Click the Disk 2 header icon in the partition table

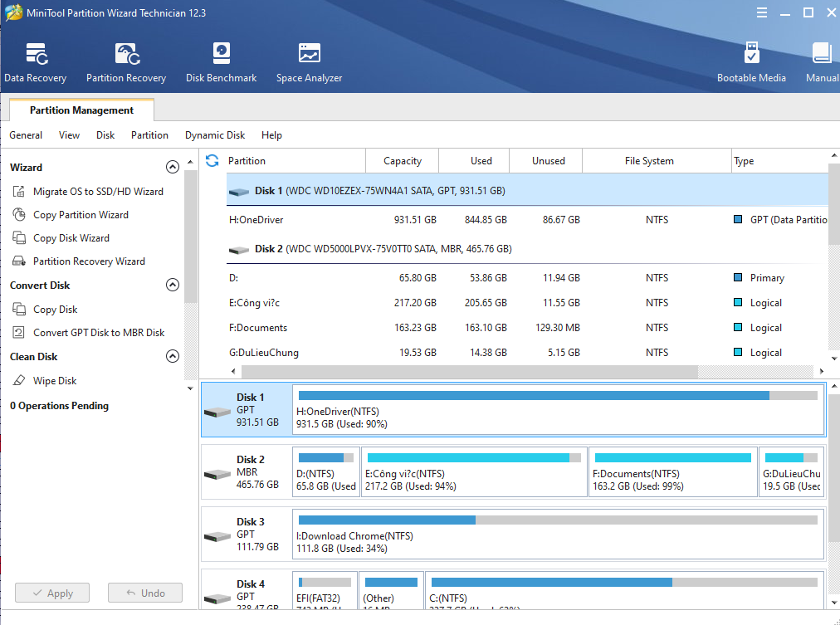(x=239, y=250)
